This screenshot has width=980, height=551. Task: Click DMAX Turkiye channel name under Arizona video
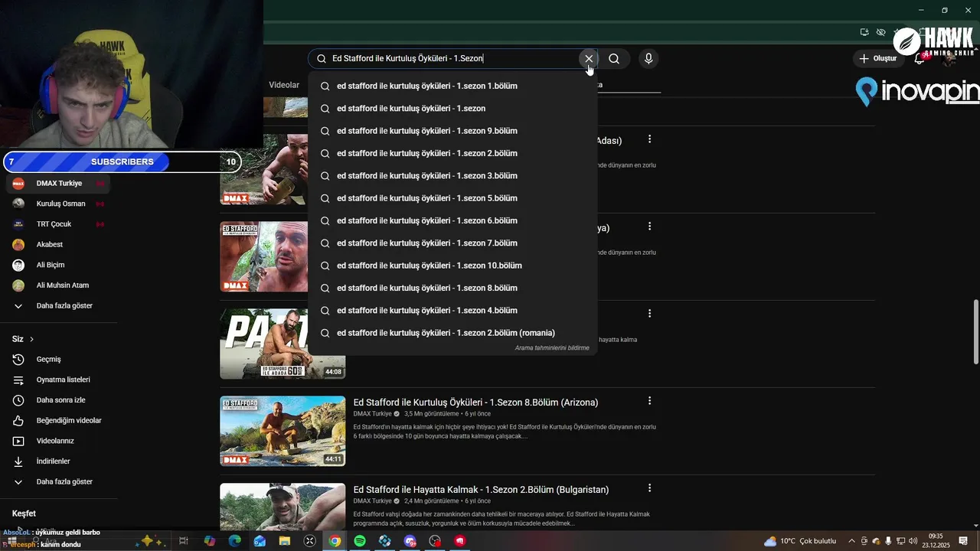372,414
